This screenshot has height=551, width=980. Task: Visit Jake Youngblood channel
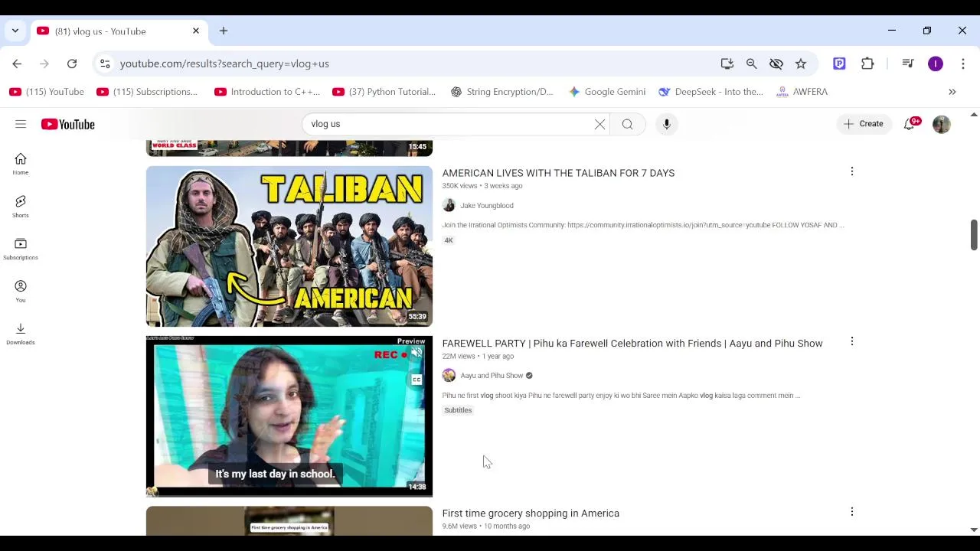487,205
